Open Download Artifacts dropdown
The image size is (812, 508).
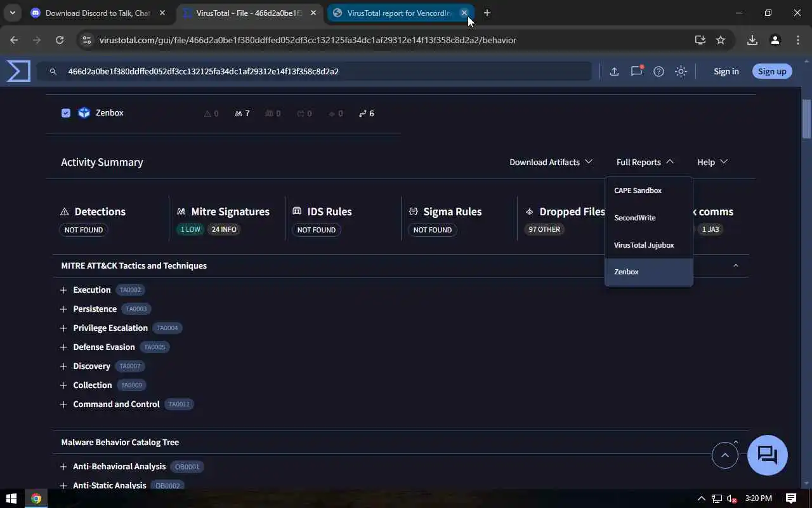tap(551, 162)
